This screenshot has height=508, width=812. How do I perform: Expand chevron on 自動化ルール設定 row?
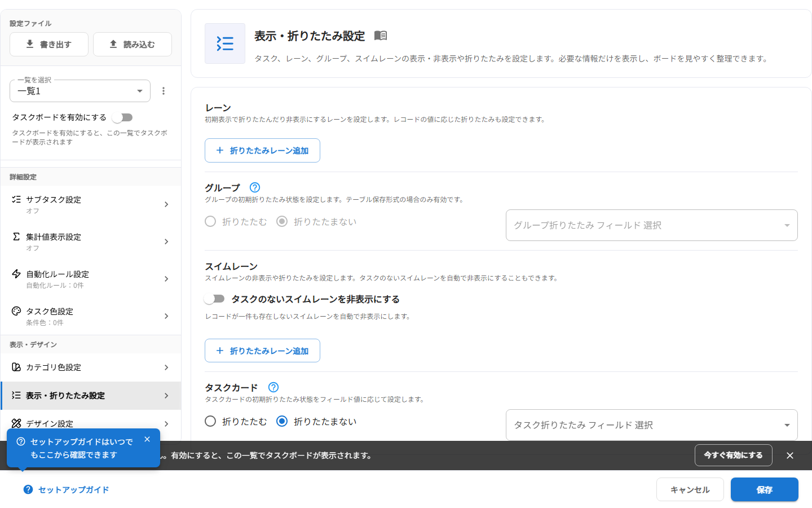(166, 279)
